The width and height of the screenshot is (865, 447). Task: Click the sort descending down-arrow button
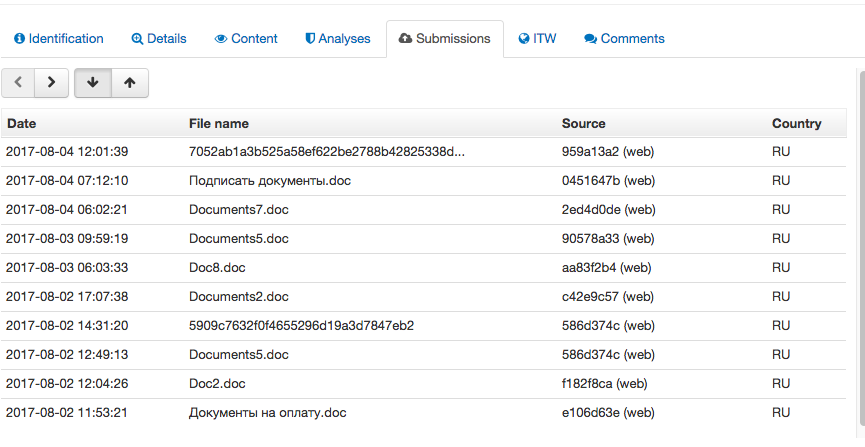[x=93, y=83]
